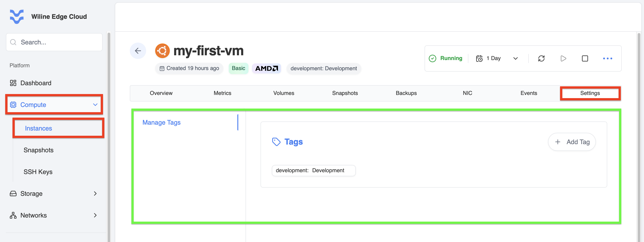
Task: Expand the Networks section chevron
Action: click(95, 215)
